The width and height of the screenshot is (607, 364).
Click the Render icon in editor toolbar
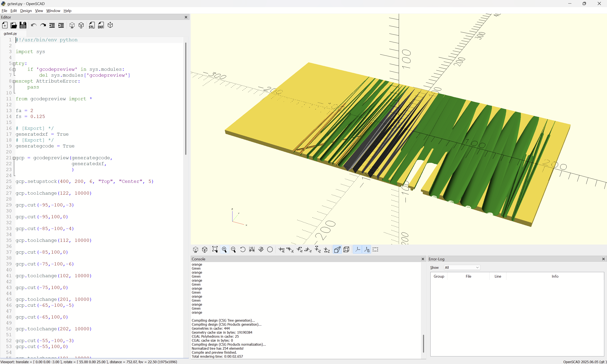[x=81, y=25]
